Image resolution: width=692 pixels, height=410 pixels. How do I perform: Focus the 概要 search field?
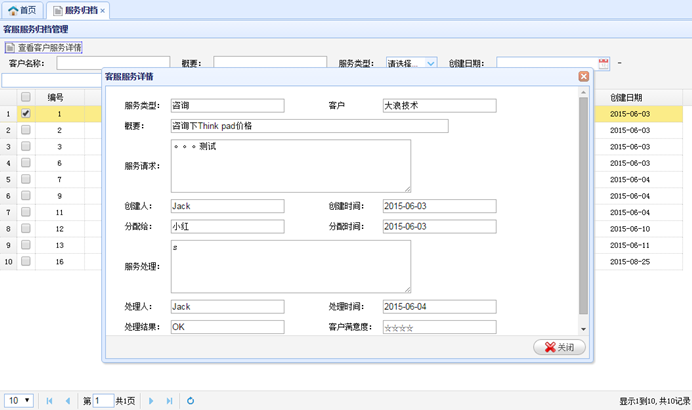pyautogui.click(x=270, y=63)
